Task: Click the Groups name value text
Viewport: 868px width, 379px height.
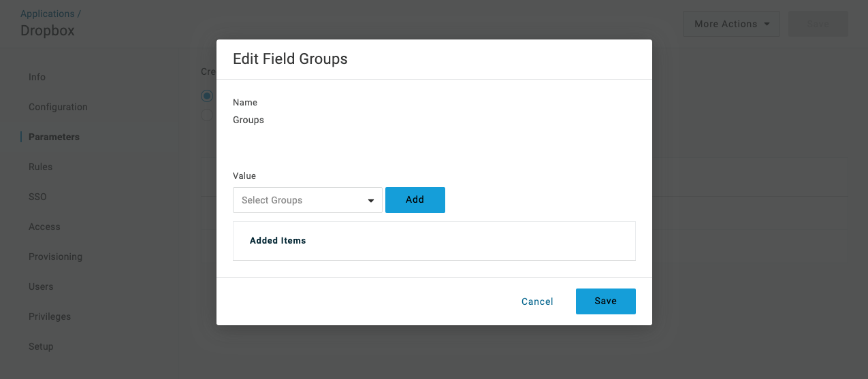Action: pos(248,120)
